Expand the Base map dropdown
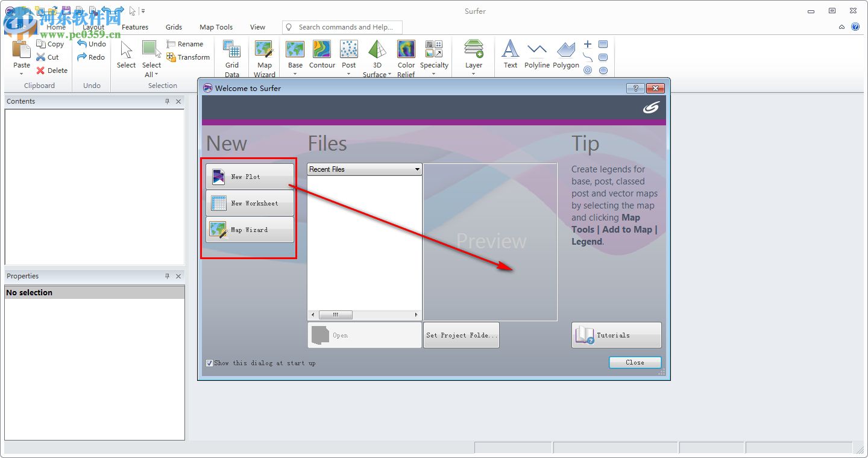Viewport: 868px width, 458px height. pyautogui.click(x=295, y=74)
